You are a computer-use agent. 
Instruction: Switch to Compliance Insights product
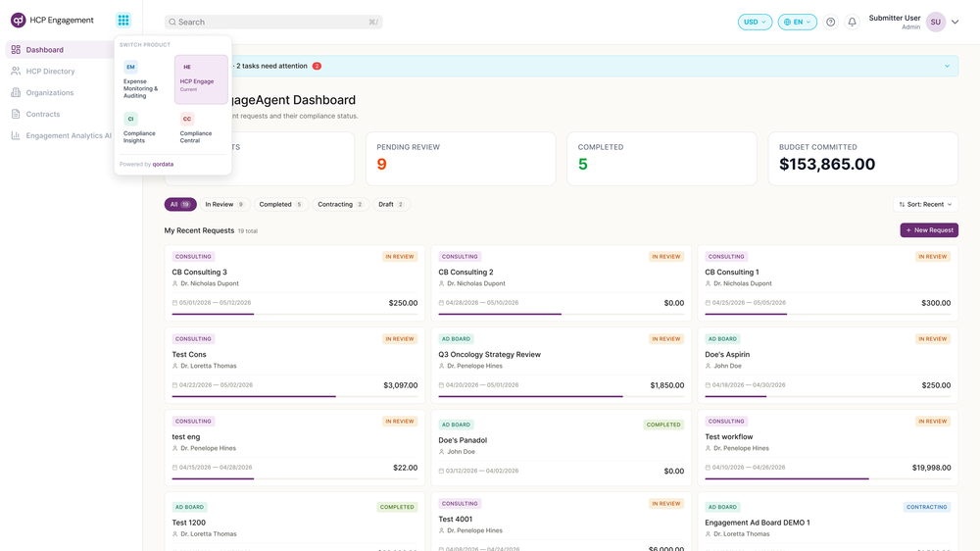point(142,128)
